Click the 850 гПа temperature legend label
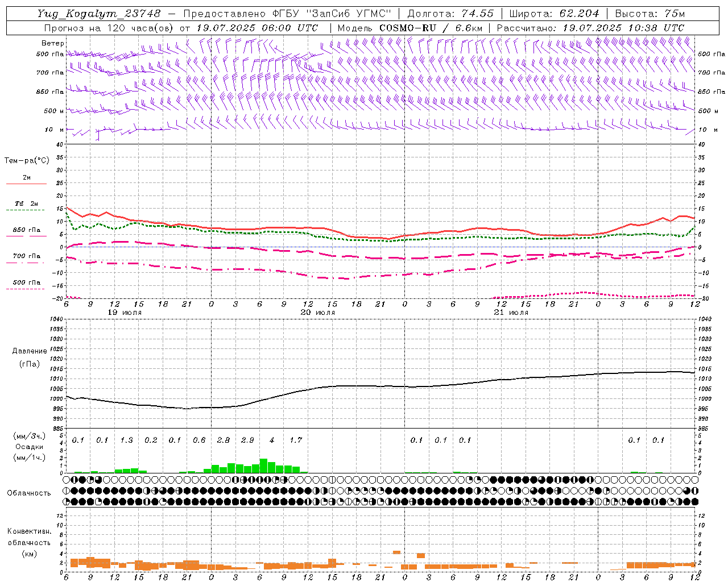The height and width of the screenshot is (582, 728). tap(27, 230)
